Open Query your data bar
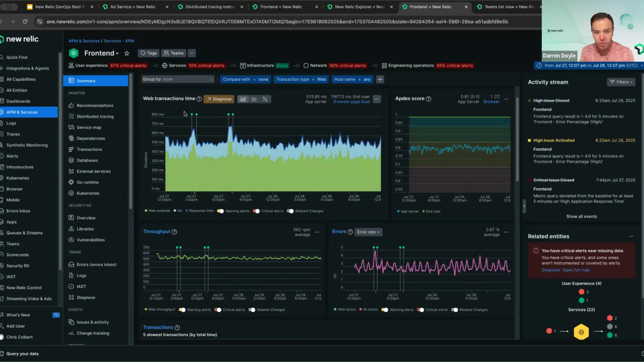This screenshot has height=362, width=644. 22,354
